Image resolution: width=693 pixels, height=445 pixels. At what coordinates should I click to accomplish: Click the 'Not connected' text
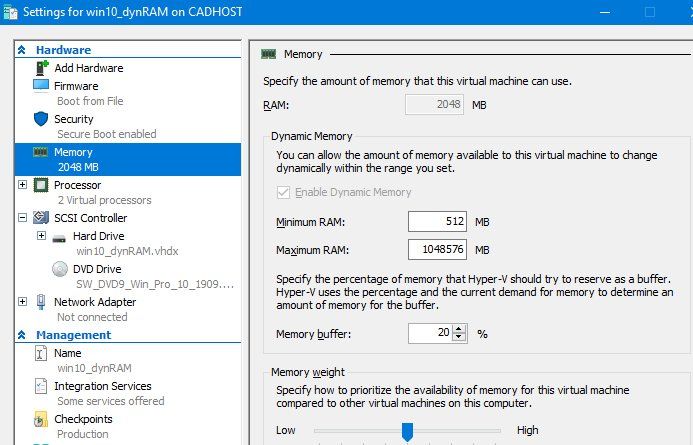pyautogui.click(x=92, y=317)
